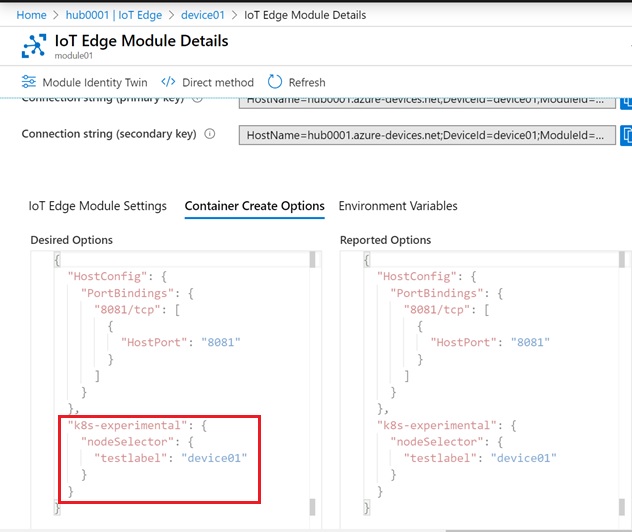632x532 pixels.
Task: Open Environment Variables tab
Action: click(x=398, y=206)
